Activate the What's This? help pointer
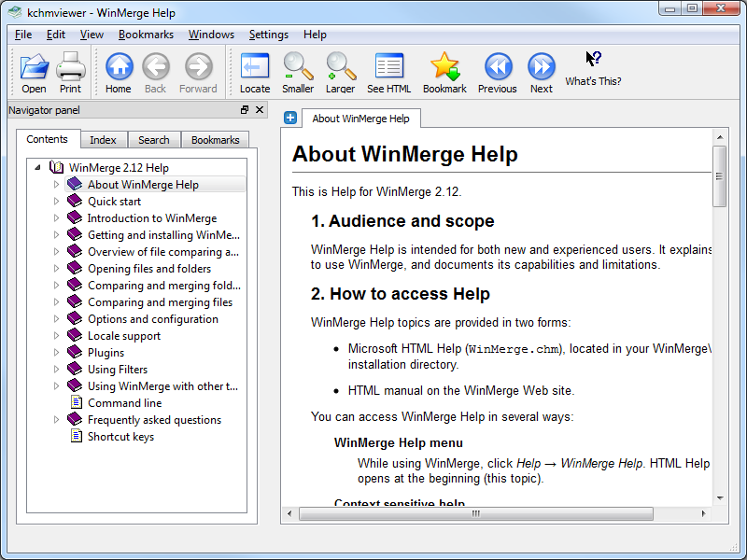This screenshot has width=747, height=560. point(594,68)
